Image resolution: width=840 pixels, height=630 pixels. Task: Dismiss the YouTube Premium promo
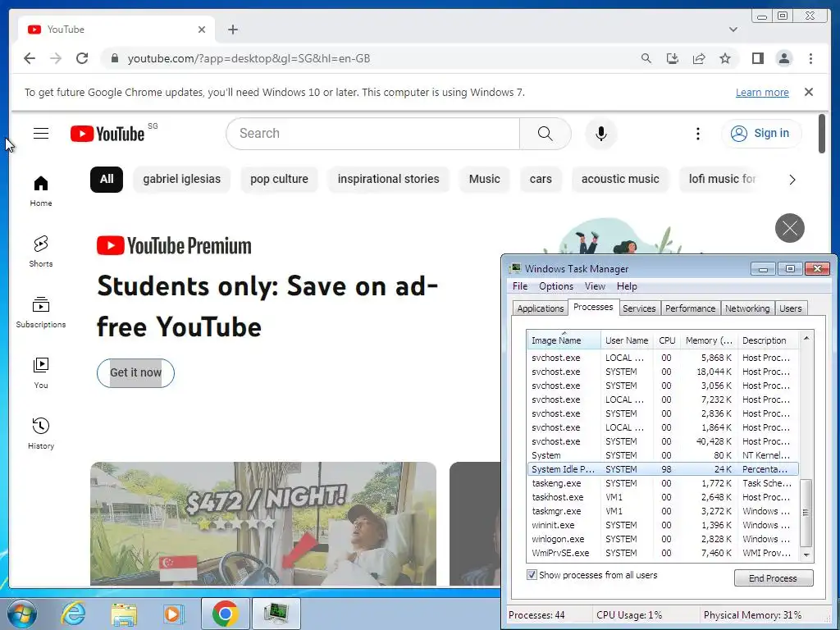coord(790,228)
